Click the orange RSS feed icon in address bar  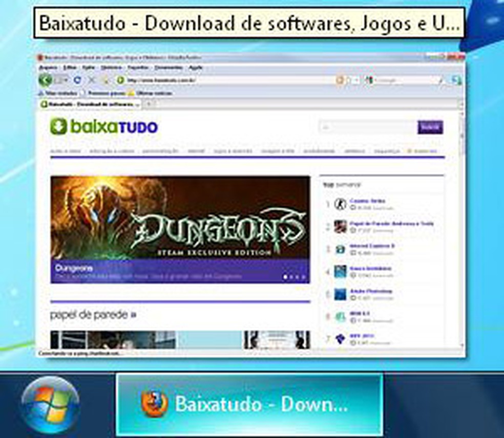[340, 80]
